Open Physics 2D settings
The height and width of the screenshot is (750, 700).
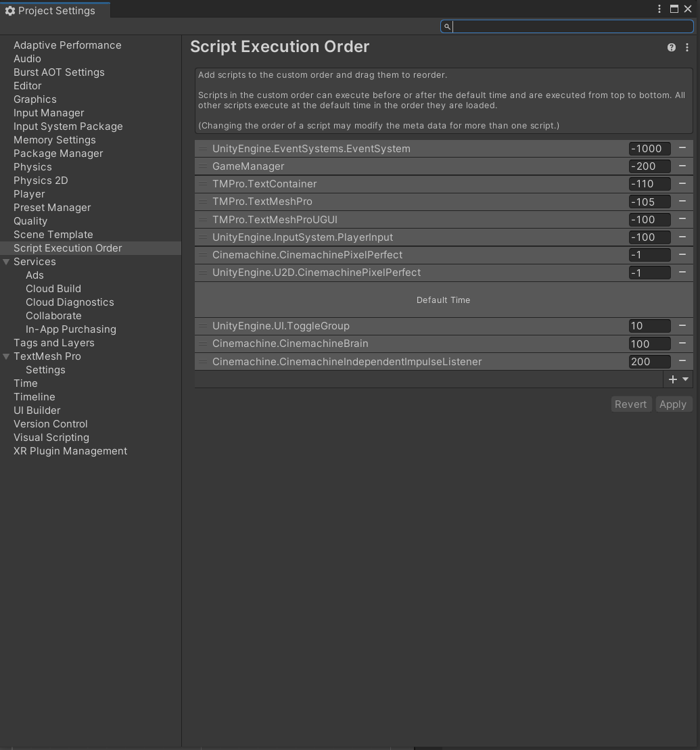pyautogui.click(x=41, y=181)
